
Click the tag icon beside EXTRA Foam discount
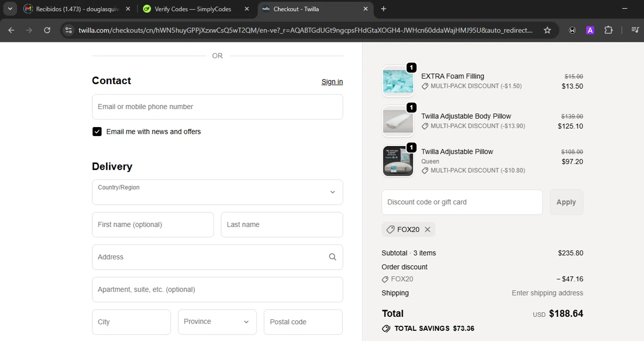425,86
